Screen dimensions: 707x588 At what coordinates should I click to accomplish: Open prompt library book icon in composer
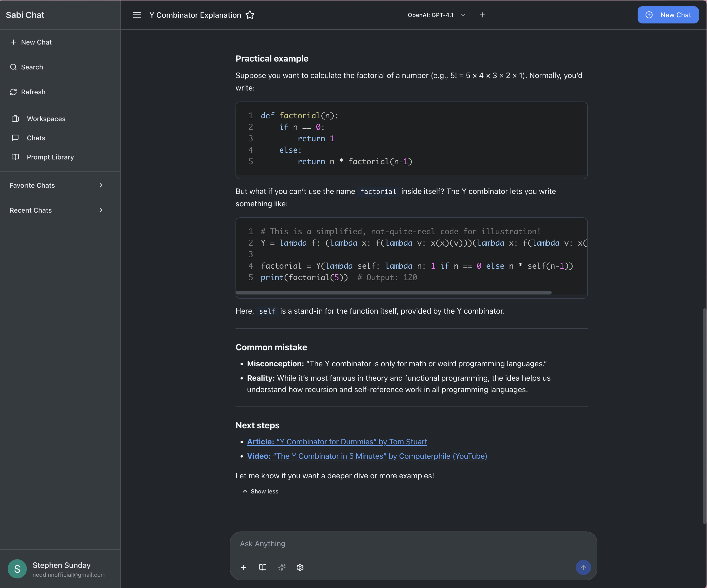tap(263, 567)
